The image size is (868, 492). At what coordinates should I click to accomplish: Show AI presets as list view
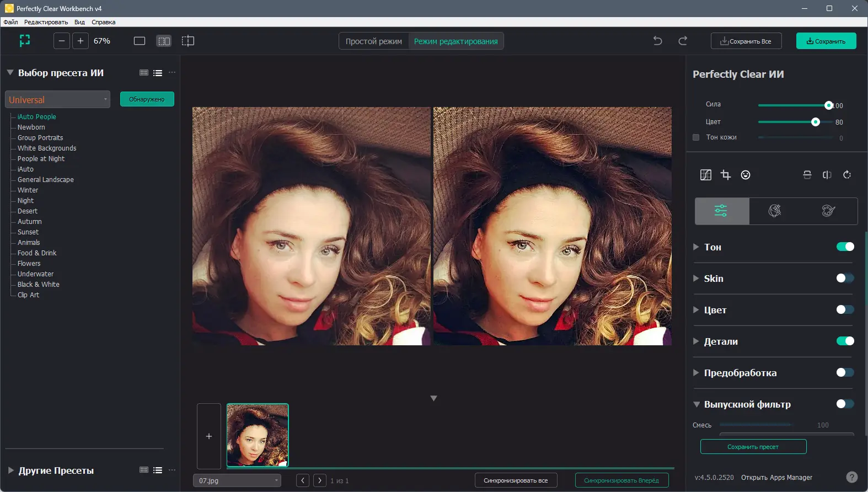tap(158, 73)
